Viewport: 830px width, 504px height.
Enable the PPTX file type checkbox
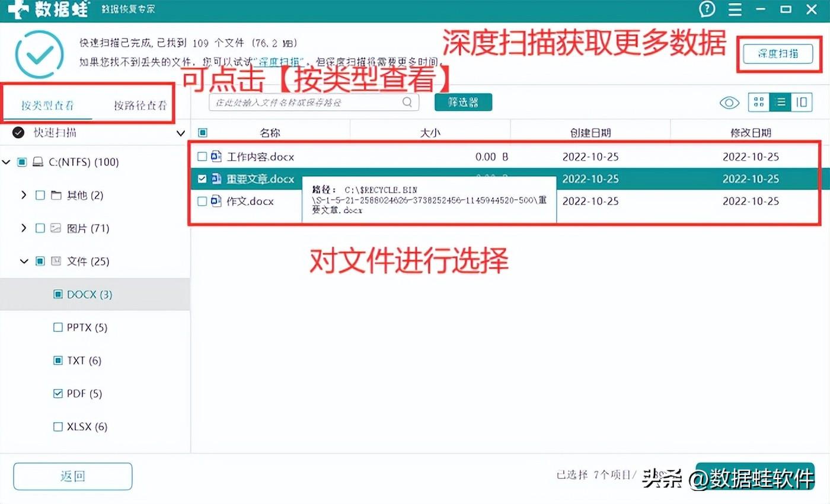[58, 327]
